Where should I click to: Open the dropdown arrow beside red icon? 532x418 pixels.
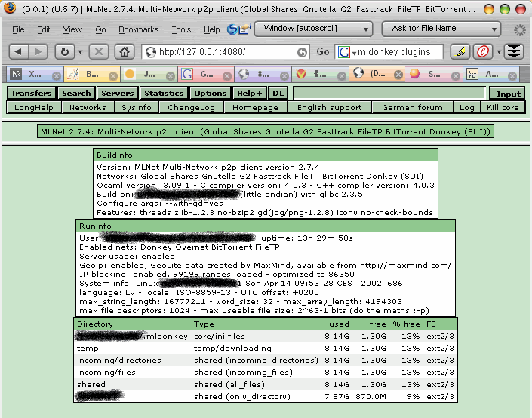pos(499,52)
